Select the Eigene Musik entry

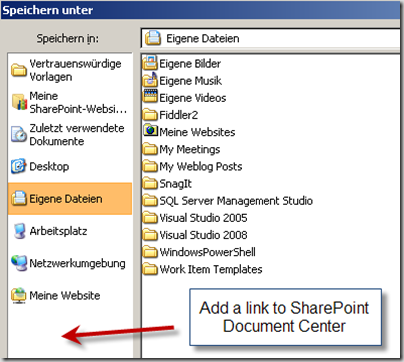point(190,81)
